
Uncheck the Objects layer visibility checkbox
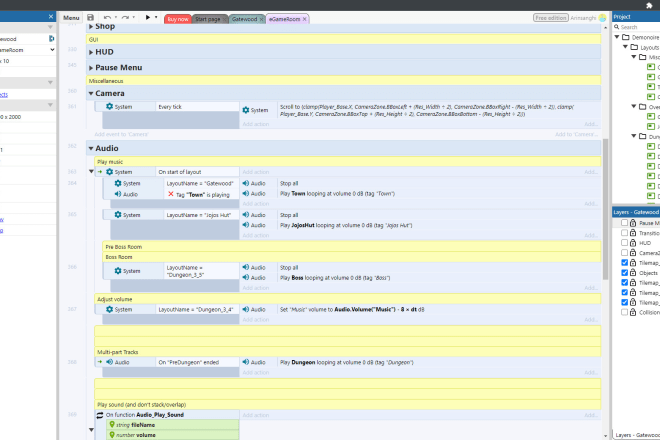tap(625, 272)
